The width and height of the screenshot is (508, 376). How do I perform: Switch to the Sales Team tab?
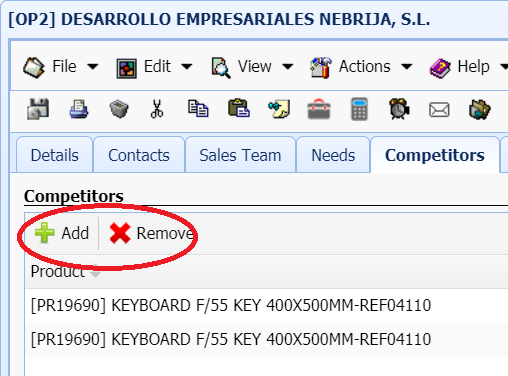240,155
